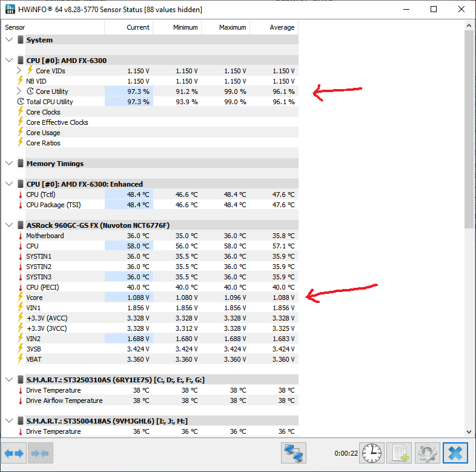Image resolution: width=476 pixels, height=472 pixels.
Task: Click the lightning icon beside VBAT
Action: [x=21, y=359]
